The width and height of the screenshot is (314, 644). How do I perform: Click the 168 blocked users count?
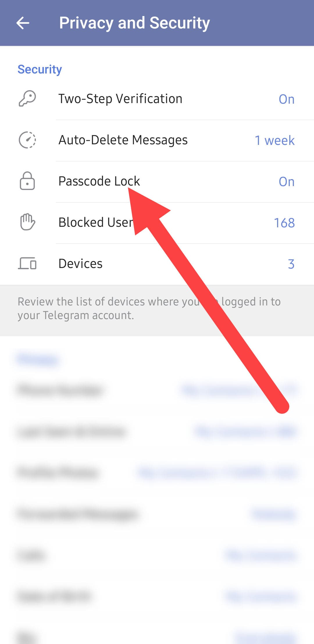[x=285, y=223]
